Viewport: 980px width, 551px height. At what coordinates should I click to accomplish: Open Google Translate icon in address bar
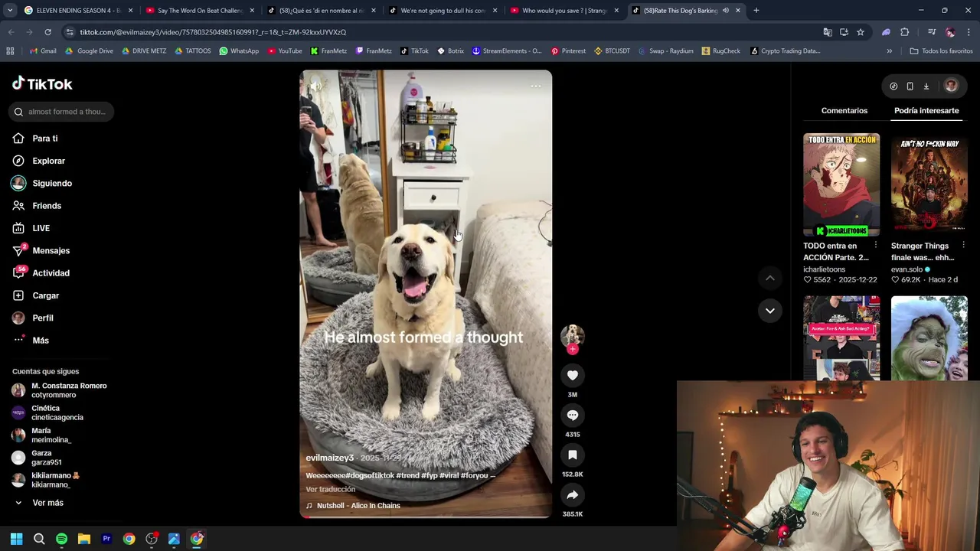828,32
